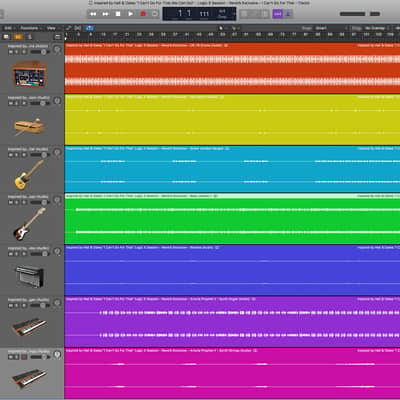Solo the upright piano track
400x400 pixels.
coord(17,254)
